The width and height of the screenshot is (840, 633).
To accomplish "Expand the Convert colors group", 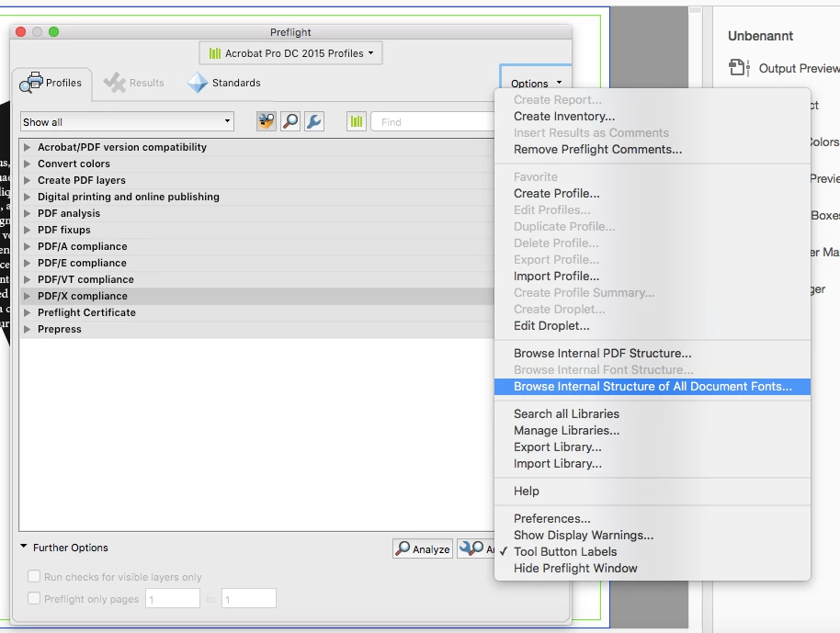I will (x=27, y=164).
